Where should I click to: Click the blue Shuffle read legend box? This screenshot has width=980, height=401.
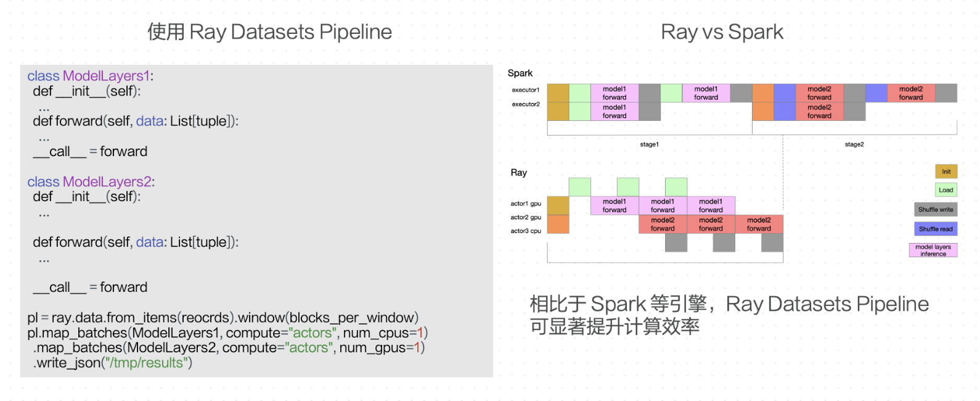936,229
